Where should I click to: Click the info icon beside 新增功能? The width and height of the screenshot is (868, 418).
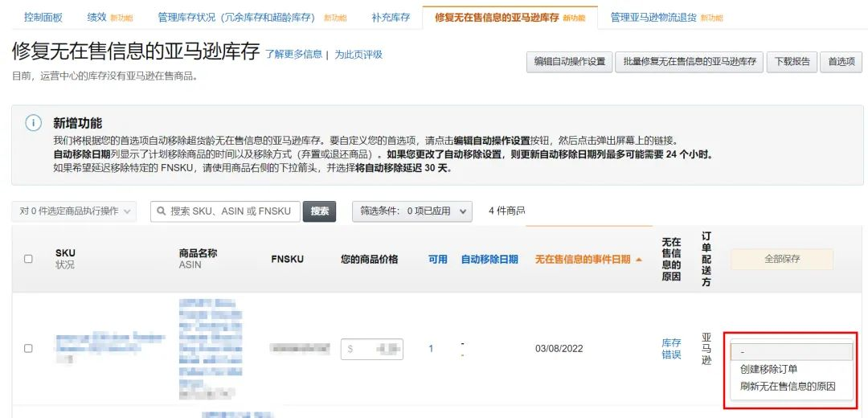[33, 123]
